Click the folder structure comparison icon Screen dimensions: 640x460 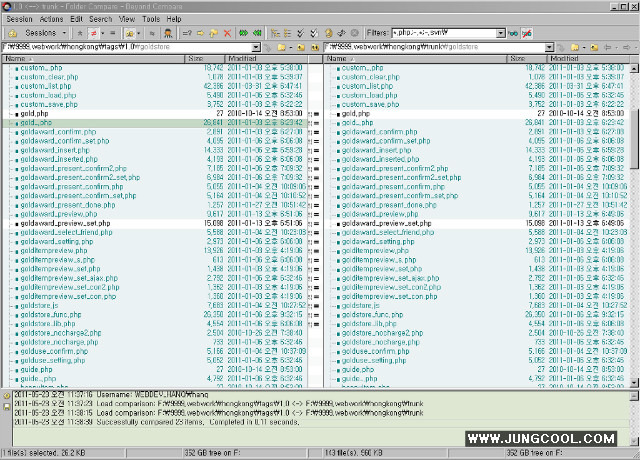[129, 33]
